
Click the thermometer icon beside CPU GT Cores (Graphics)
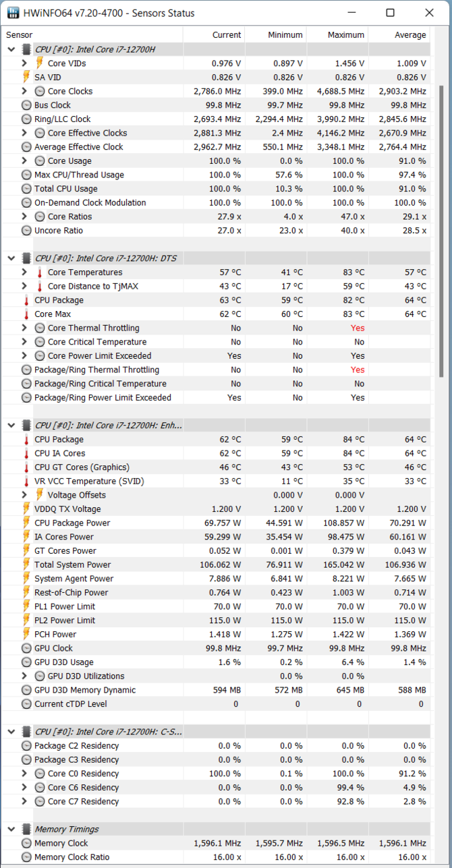[26, 467]
